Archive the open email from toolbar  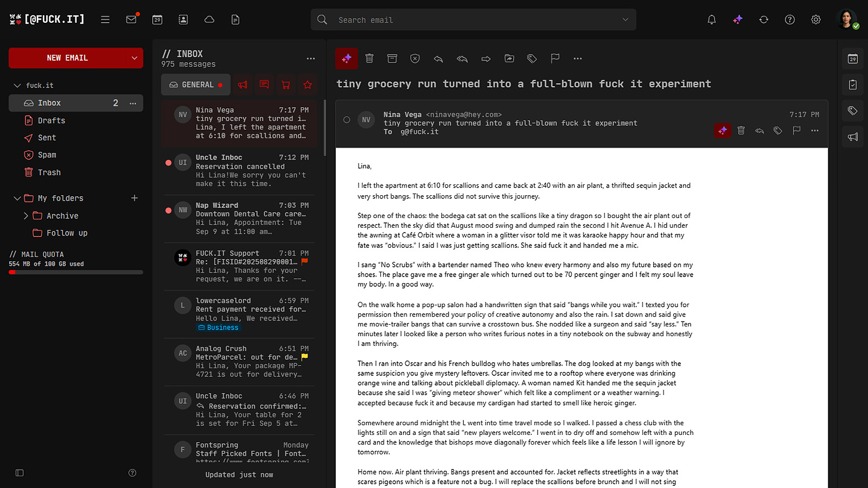click(392, 59)
